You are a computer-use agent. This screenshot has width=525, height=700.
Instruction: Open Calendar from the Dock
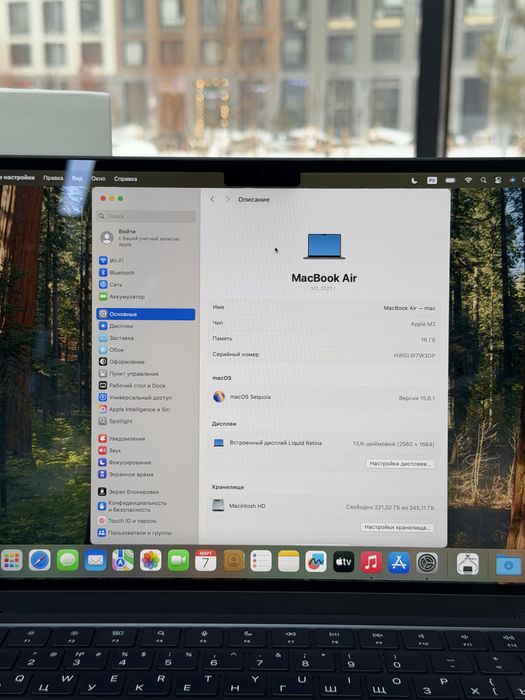click(206, 560)
